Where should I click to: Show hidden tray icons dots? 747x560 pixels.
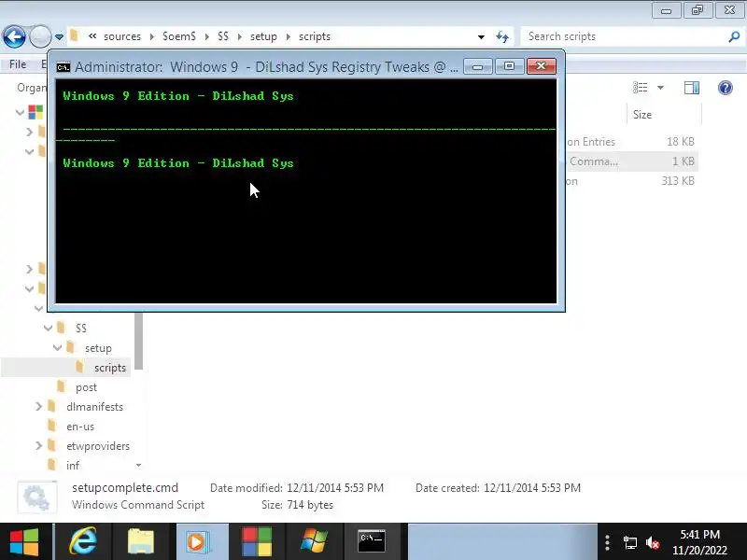pyautogui.click(x=607, y=543)
